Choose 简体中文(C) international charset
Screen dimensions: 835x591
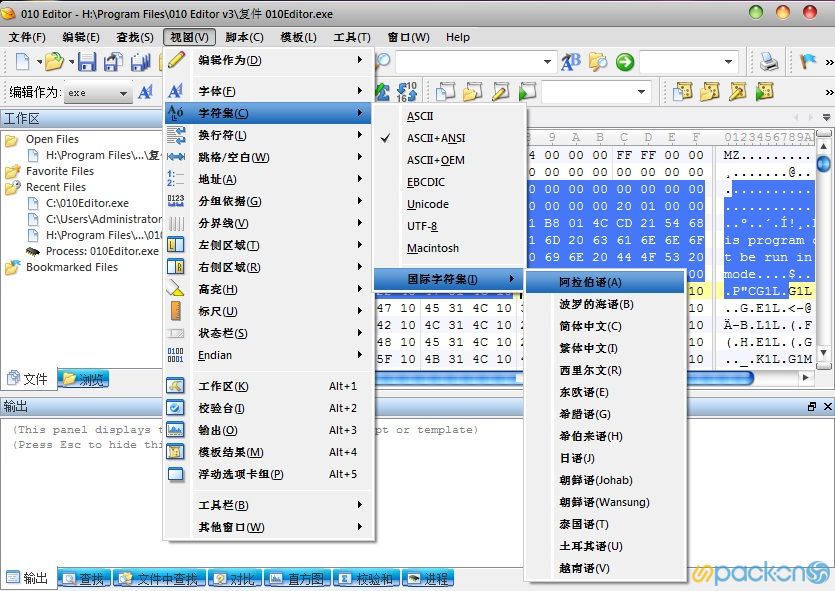point(605,326)
